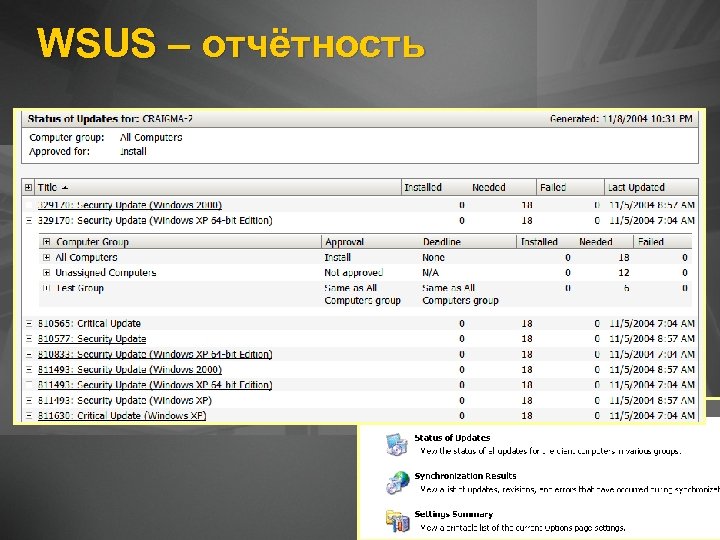Click the All Computers group name
The height and width of the screenshot is (540, 720).
coord(86,257)
